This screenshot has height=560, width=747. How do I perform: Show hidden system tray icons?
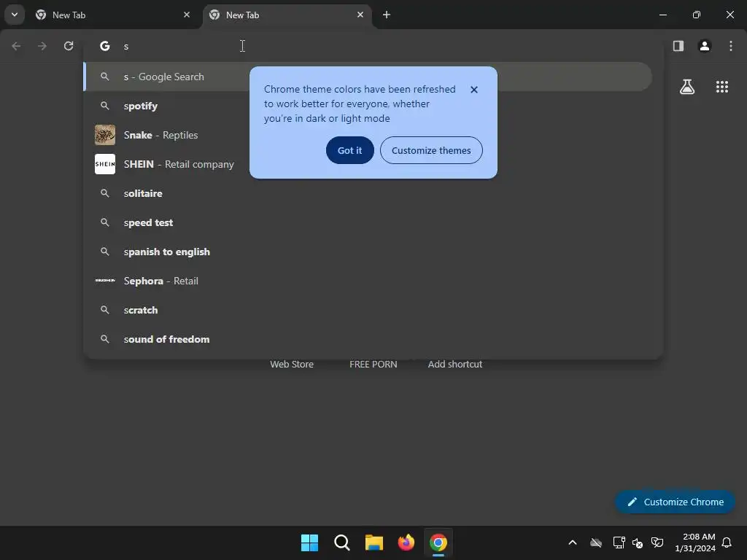573,542
